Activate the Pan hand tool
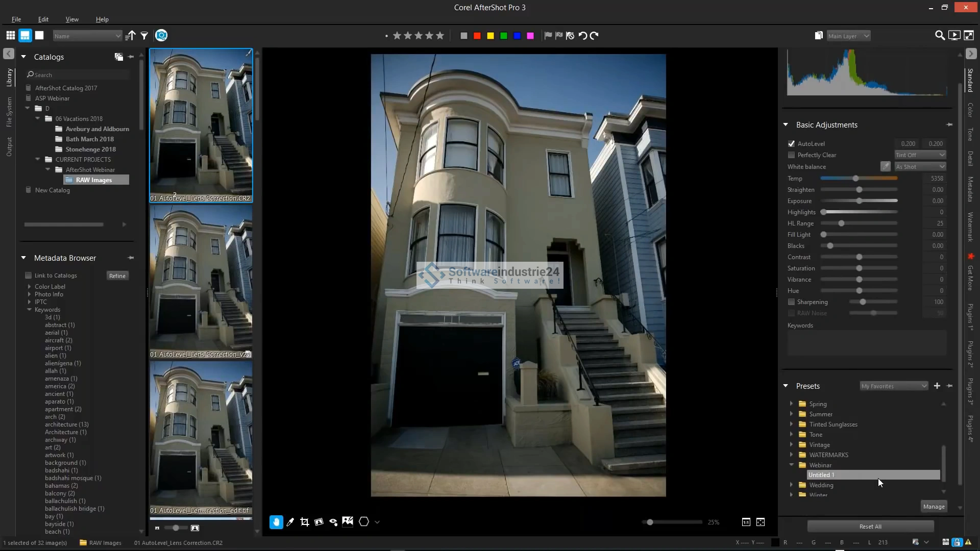Viewport: 980px width, 551px height. (276, 522)
